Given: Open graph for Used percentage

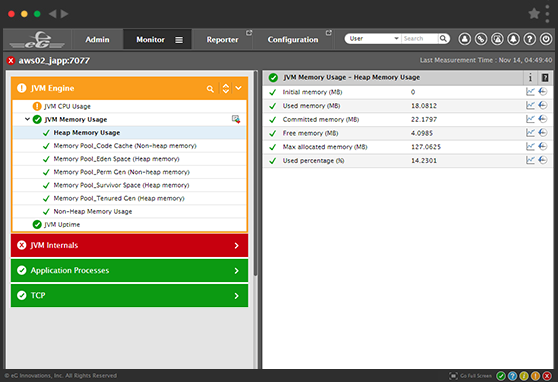Looking at the screenshot, I should [530, 160].
